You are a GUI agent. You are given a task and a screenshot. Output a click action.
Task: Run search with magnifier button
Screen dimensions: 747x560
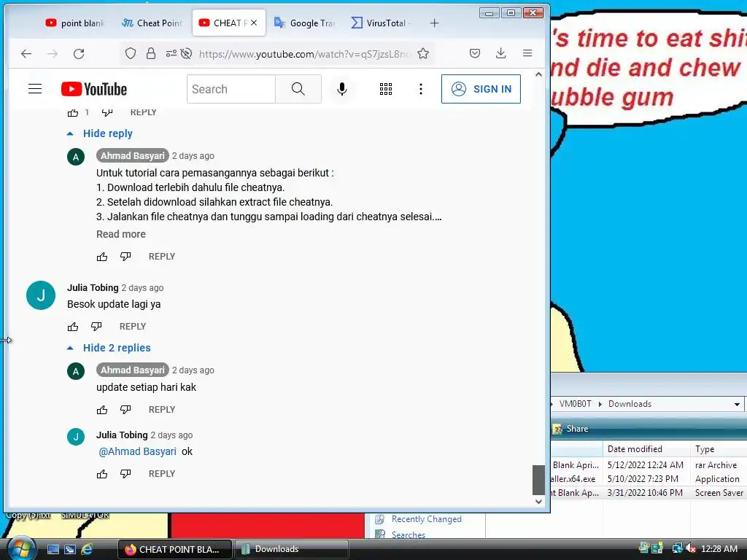coord(298,89)
